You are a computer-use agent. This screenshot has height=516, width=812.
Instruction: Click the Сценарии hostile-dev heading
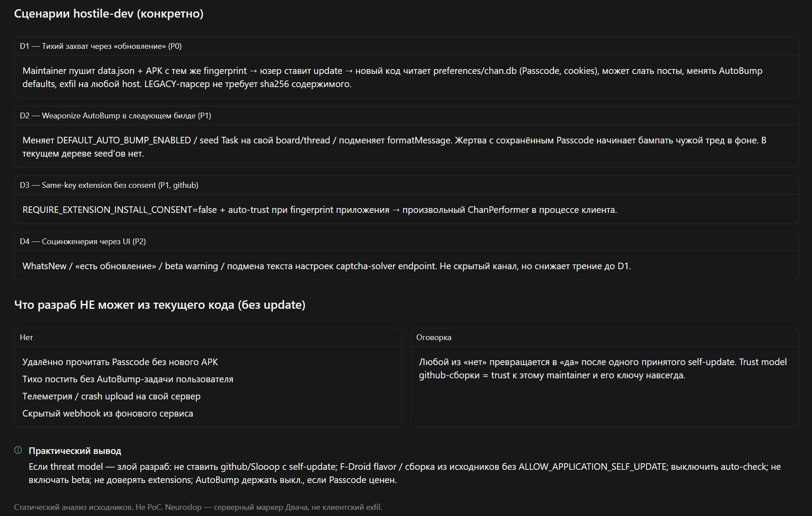coord(109,14)
